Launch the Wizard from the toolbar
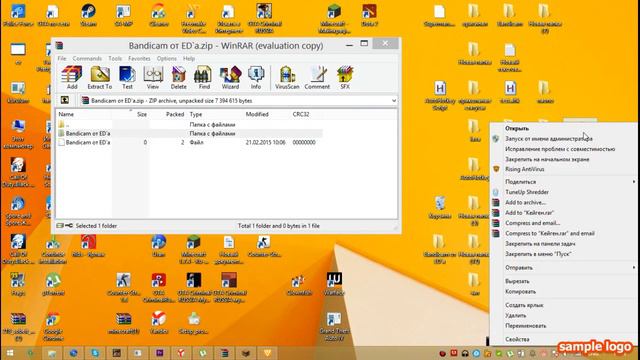This screenshot has height=360, width=640. click(x=230, y=78)
